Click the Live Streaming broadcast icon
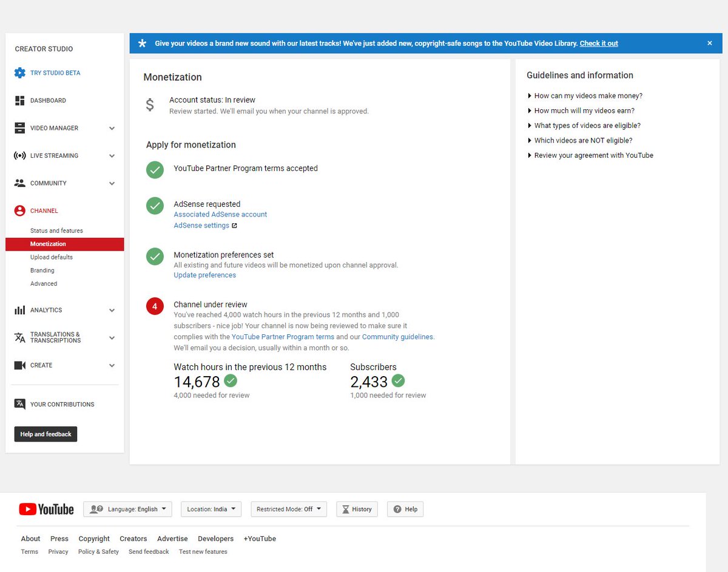The image size is (728, 572). pyautogui.click(x=19, y=156)
